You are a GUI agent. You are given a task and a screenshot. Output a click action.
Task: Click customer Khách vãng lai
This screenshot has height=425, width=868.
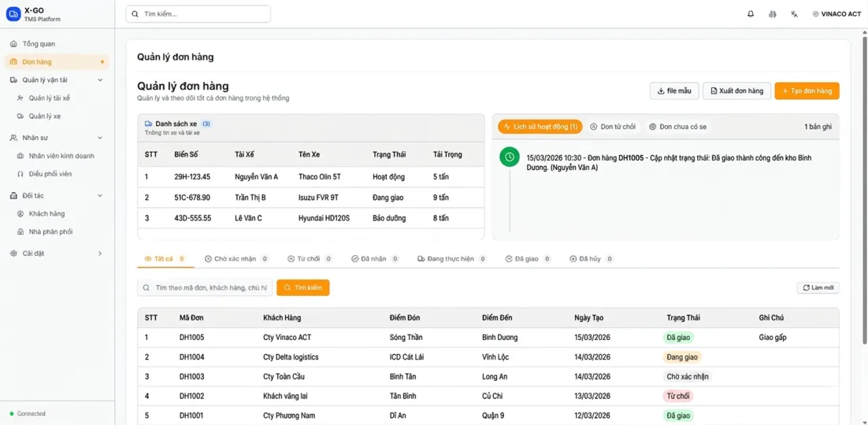(284, 396)
